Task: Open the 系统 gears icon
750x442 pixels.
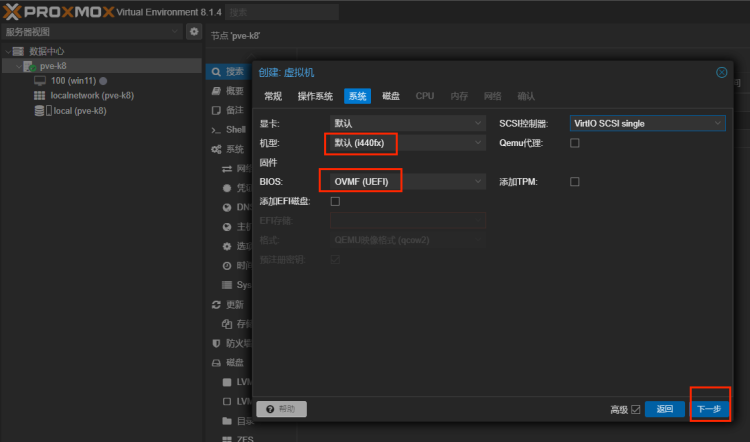Action: tap(216, 149)
